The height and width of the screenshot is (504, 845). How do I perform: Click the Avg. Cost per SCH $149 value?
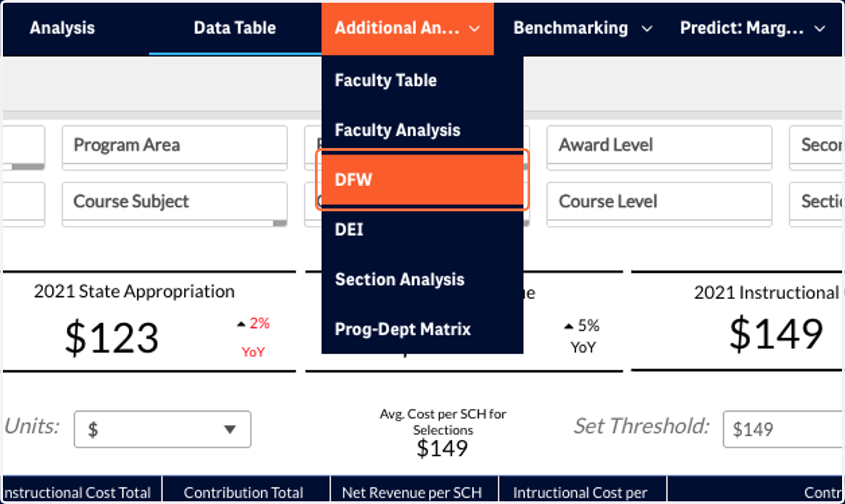point(442,448)
